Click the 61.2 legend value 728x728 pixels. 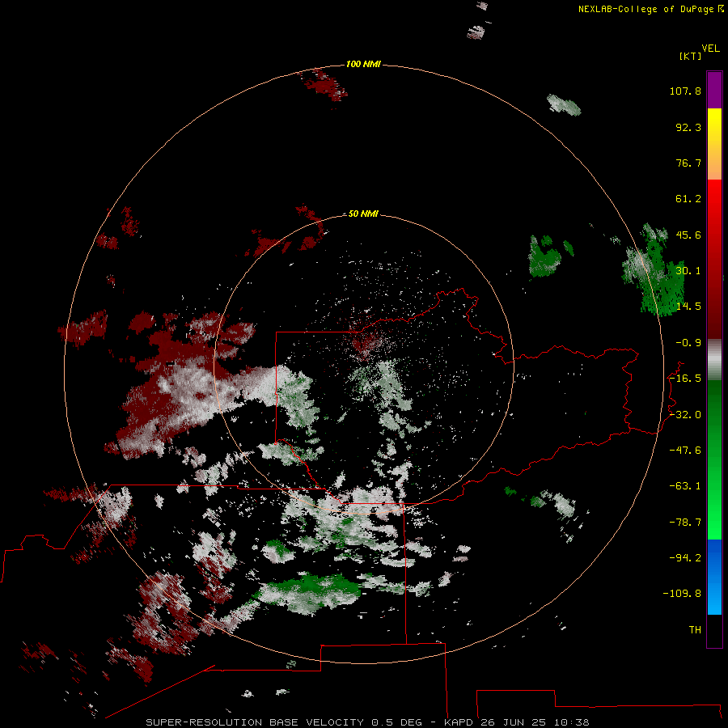[x=688, y=199]
